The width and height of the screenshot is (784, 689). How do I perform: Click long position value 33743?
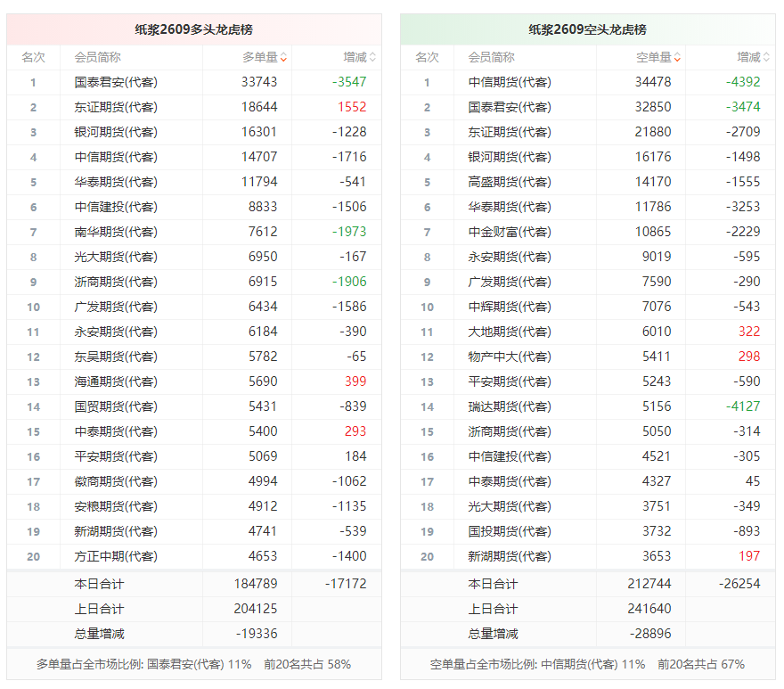coord(259,82)
